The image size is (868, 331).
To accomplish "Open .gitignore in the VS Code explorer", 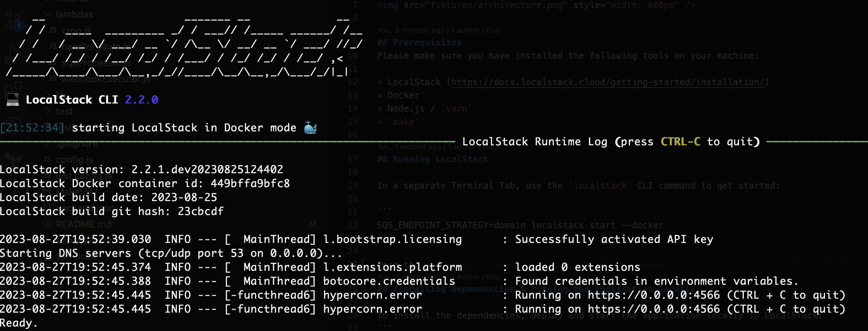I will 77,143.
